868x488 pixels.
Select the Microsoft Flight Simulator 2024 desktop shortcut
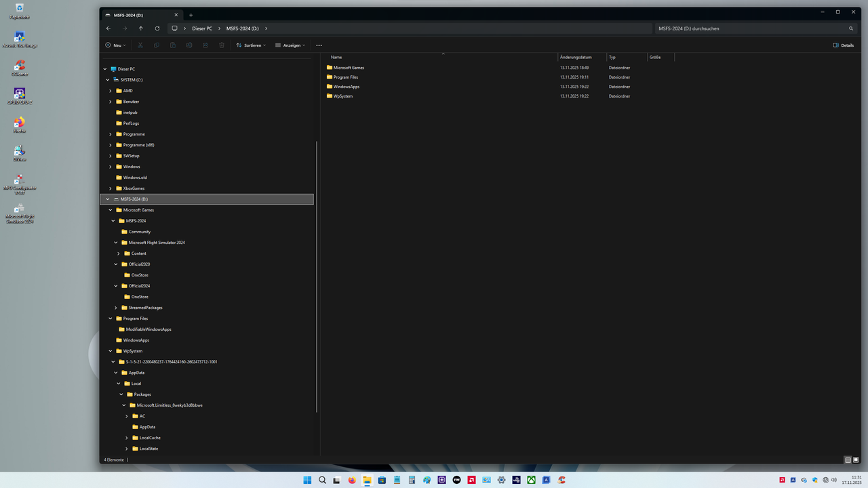(x=20, y=213)
